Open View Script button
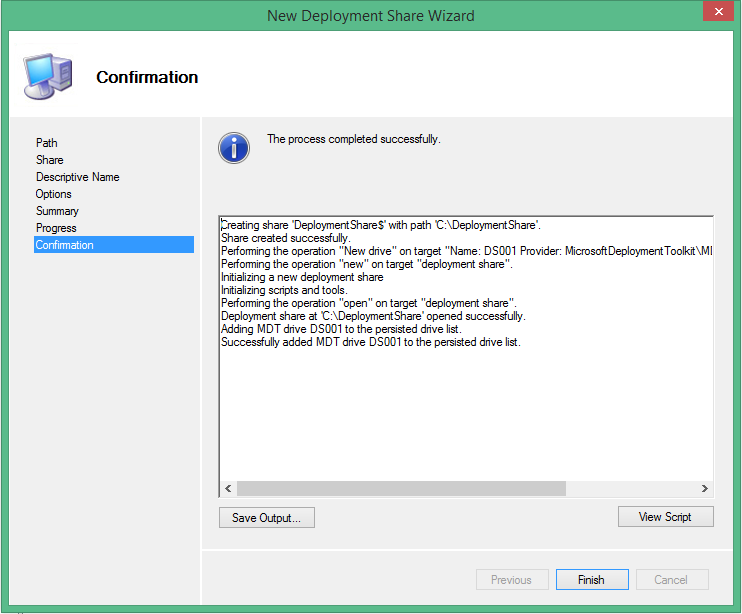 [x=665, y=517]
